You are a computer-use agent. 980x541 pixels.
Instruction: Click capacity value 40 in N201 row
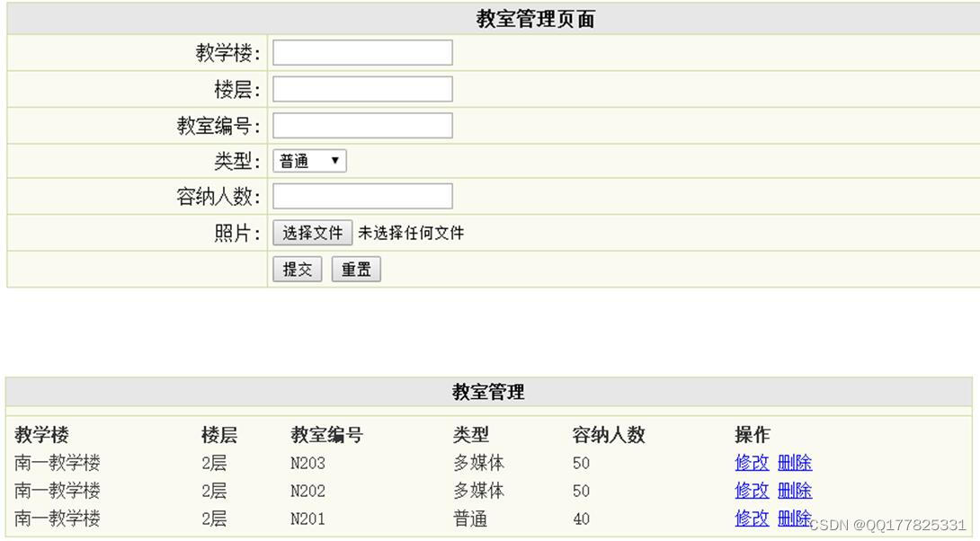coord(581,519)
